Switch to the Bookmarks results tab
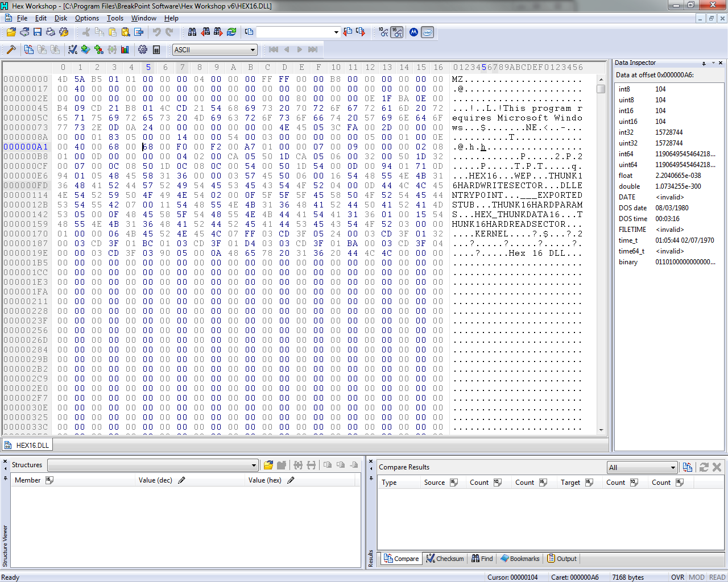The width and height of the screenshot is (728, 582). coord(520,559)
